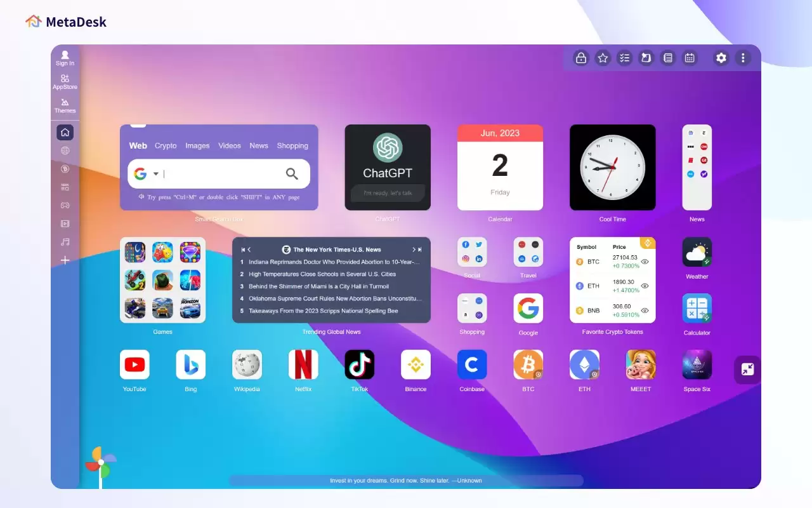Viewport: 812px width, 508px height.
Task: Open Binance shortcut
Action: point(416,364)
